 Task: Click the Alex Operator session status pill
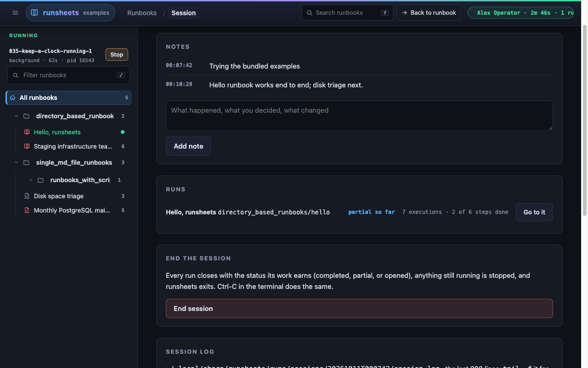click(520, 13)
